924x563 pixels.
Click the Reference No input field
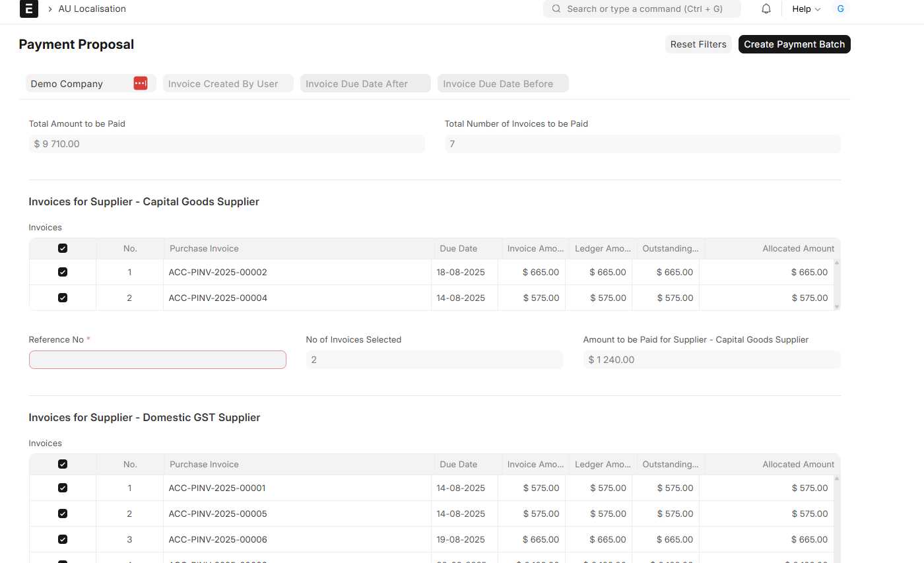(157, 360)
